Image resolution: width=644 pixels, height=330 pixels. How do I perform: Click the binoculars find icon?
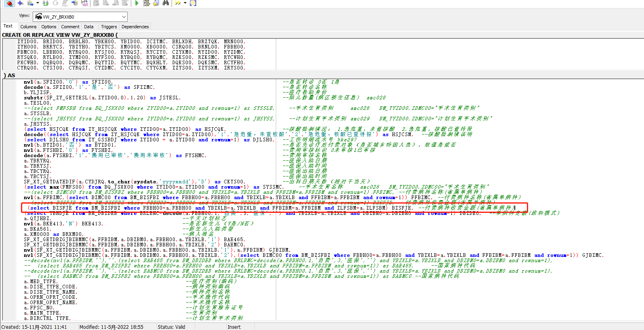[x=166, y=3]
